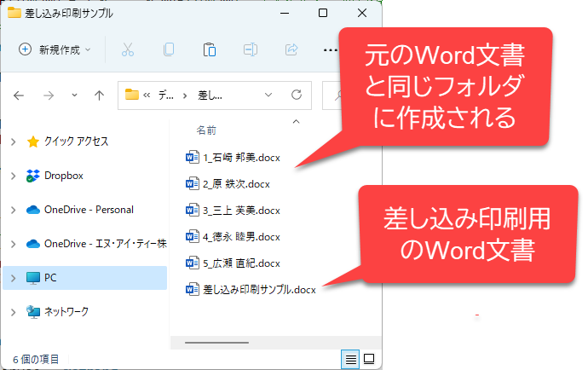Go up one folder level with Up arrow
The width and height of the screenshot is (588, 370).
pyautogui.click(x=99, y=95)
